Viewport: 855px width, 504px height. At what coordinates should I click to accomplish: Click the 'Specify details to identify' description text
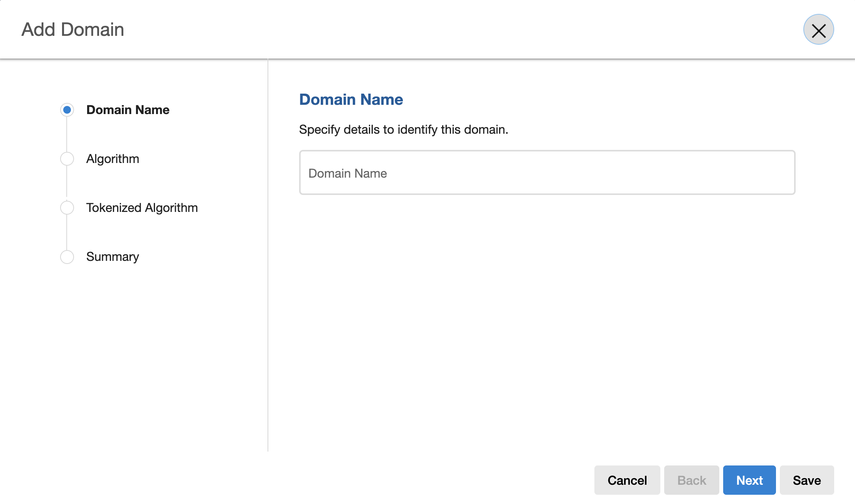click(x=403, y=129)
